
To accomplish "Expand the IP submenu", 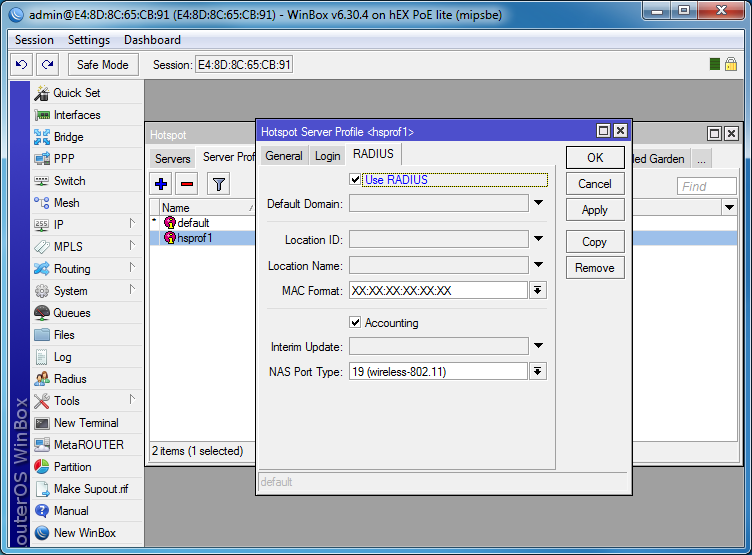I will (x=132, y=224).
